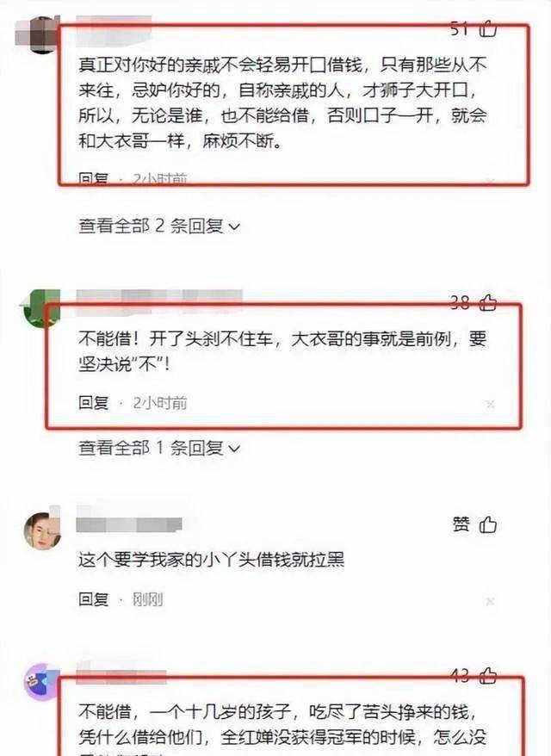Reply to the 不能借！开了头 comment
The height and width of the screenshot is (756, 551).
coord(94,402)
